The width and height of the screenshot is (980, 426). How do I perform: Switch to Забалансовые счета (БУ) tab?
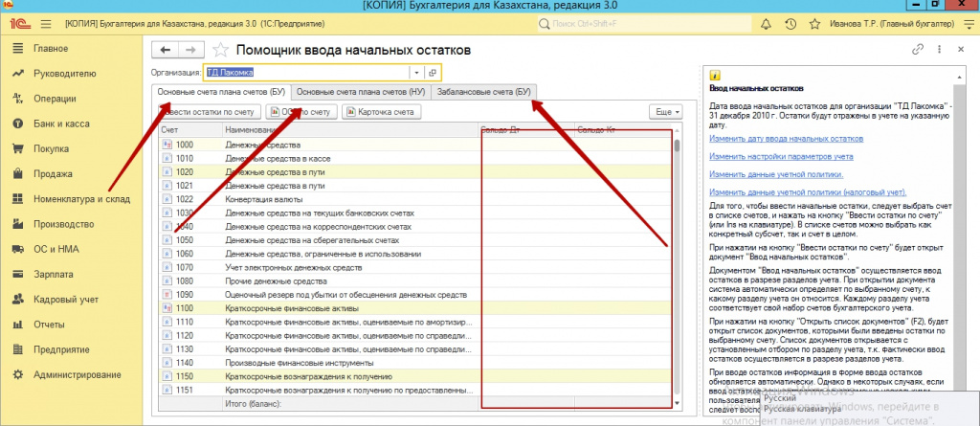click(483, 92)
